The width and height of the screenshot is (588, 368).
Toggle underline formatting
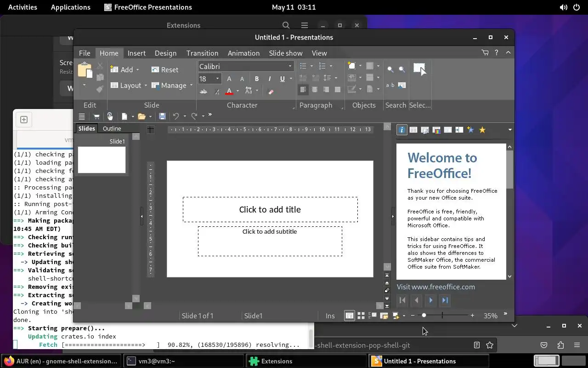coord(282,79)
